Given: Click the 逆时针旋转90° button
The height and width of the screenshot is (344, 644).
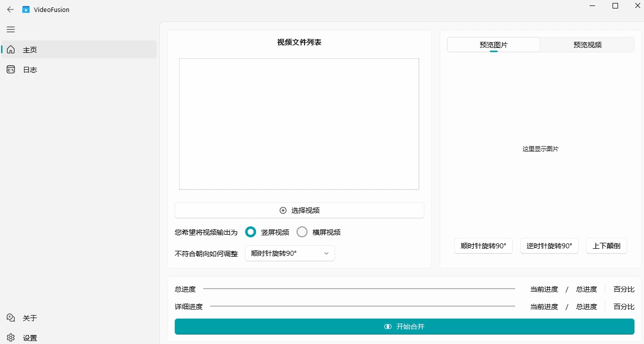Looking at the screenshot, I should coord(549,246).
